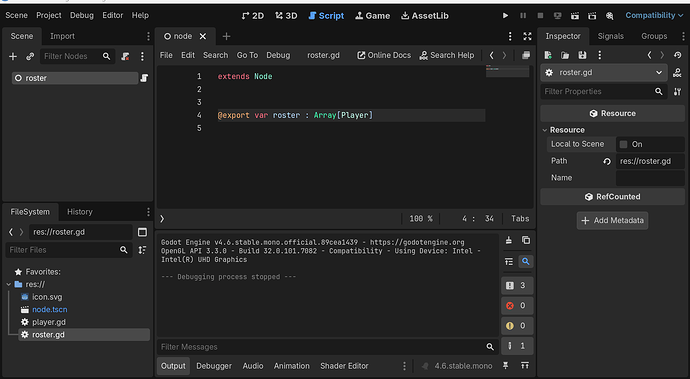
Task: Select the roster node in scene tree
Action: (75, 78)
